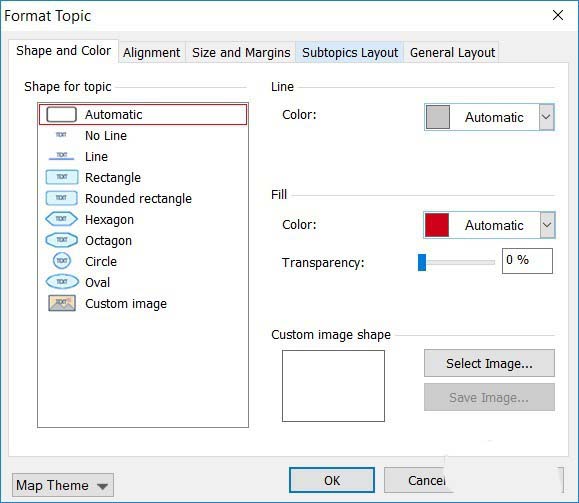Select the Circle shape icon
579x503 pixels.
pyautogui.click(x=62, y=261)
